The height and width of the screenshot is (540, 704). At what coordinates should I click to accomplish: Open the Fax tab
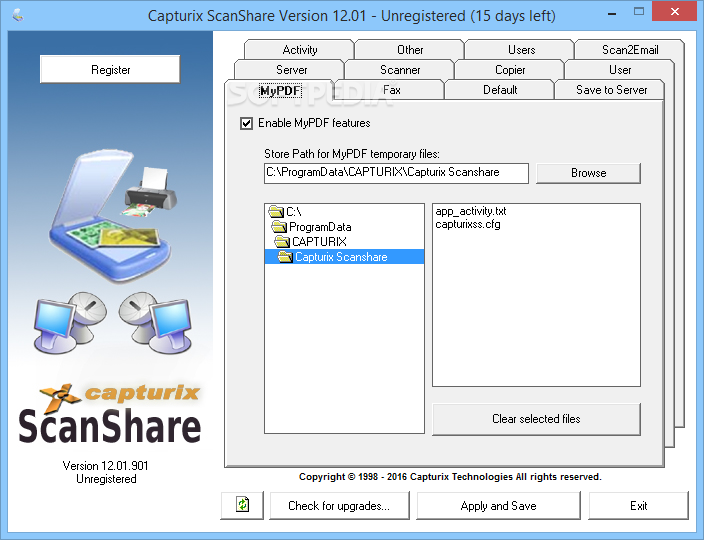(391, 90)
